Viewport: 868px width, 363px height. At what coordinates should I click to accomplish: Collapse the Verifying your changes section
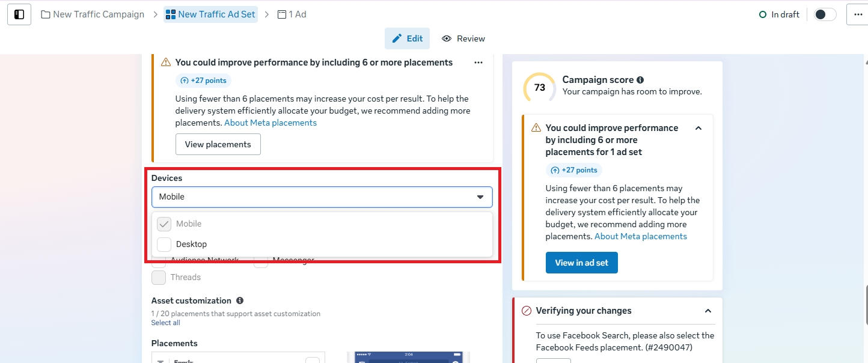(x=708, y=311)
